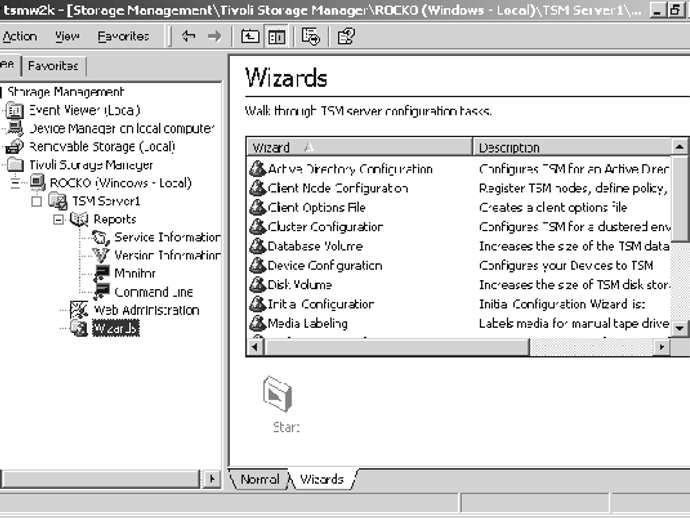Select 'Initial Configuration Wizard is:' description

point(562,304)
